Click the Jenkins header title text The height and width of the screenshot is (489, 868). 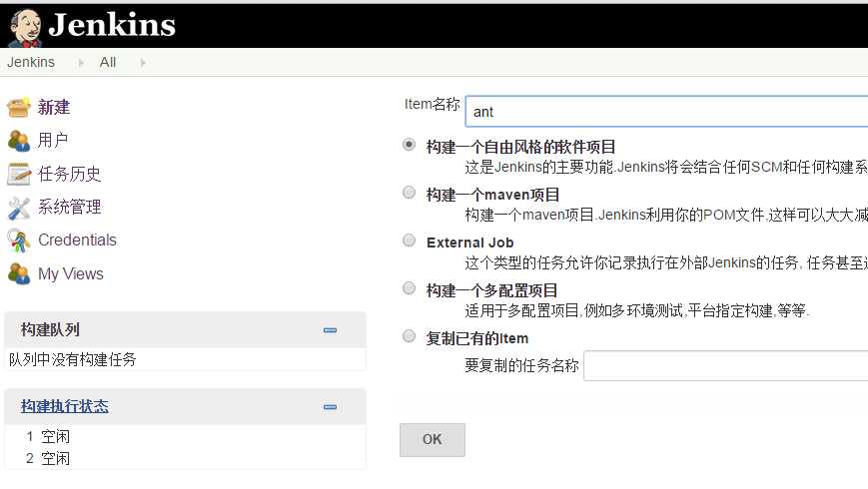pos(112,25)
